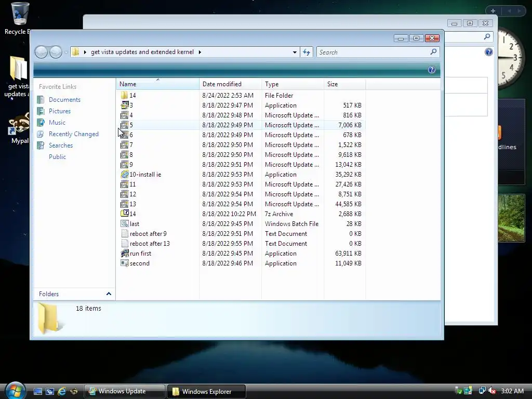Sort files by Date modified column

pyautogui.click(x=230, y=84)
